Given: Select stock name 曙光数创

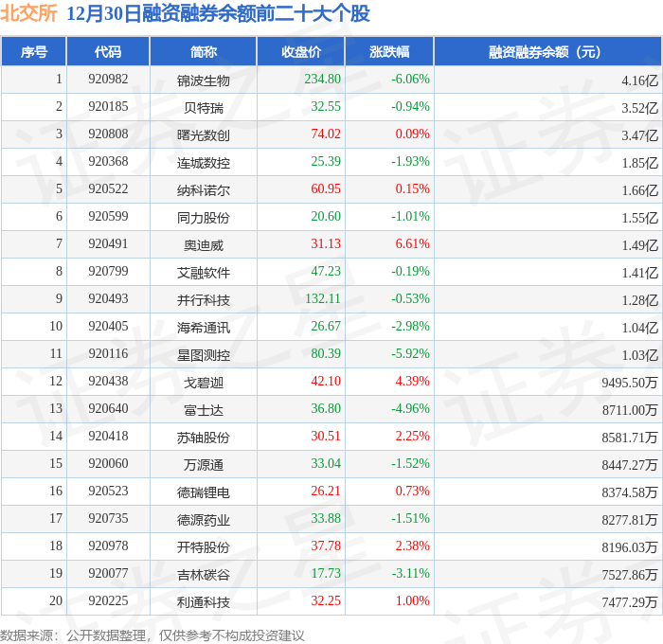Looking at the screenshot, I should (204, 135).
